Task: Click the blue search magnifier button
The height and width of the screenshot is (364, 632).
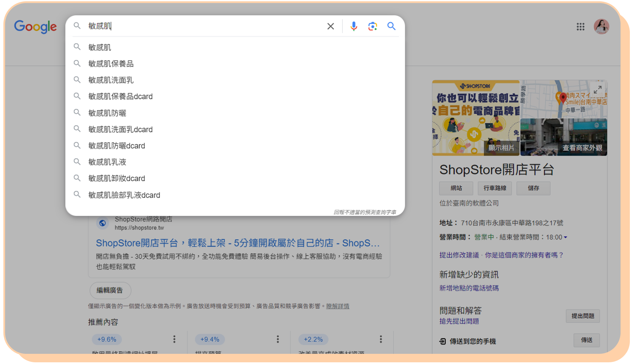Action: tap(391, 26)
